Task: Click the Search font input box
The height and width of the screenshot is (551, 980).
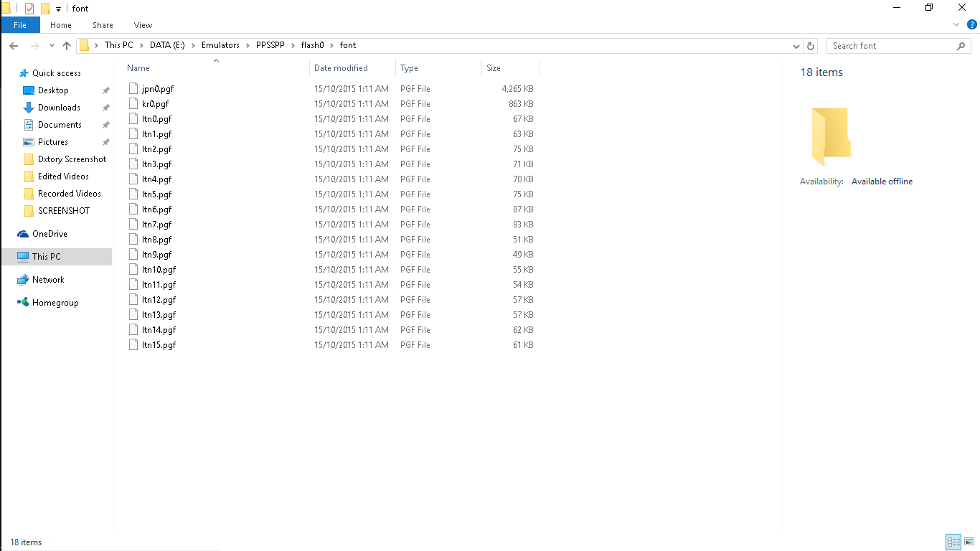Action: click(892, 46)
